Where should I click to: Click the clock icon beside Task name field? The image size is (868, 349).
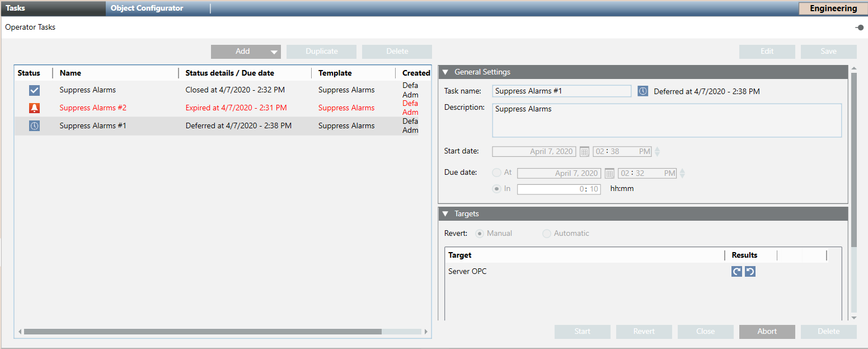pyautogui.click(x=643, y=91)
